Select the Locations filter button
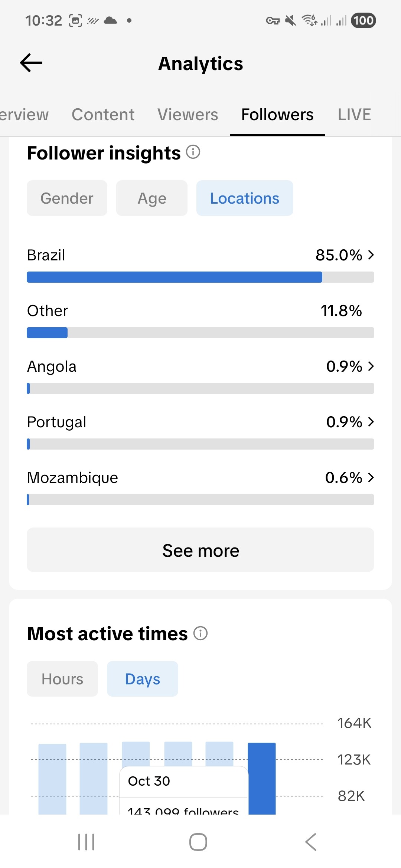The image size is (401, 868). [x=245, y=198]
